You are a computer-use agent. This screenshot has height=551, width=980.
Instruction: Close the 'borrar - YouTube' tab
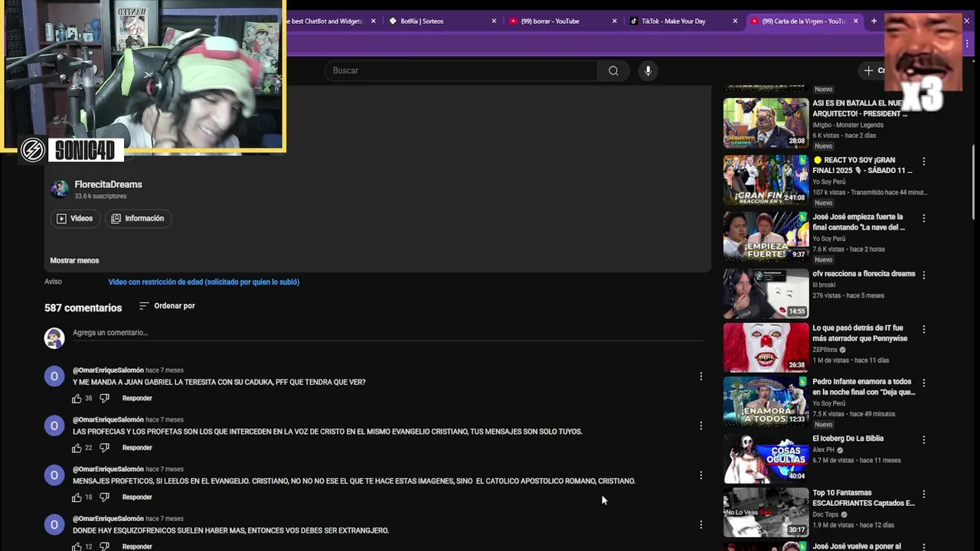[614, 21]
